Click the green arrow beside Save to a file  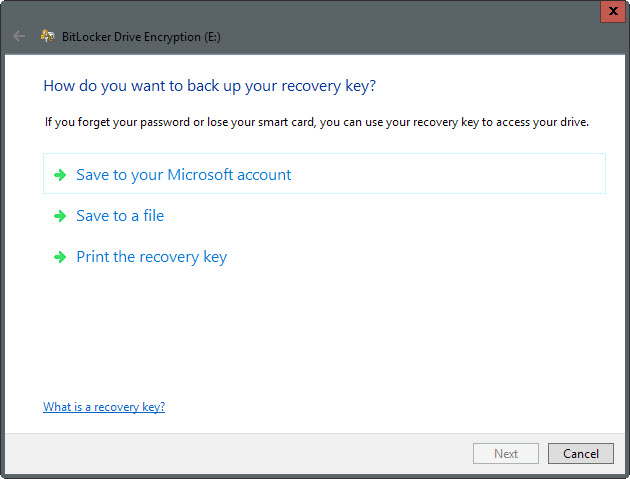pos(60,216)
